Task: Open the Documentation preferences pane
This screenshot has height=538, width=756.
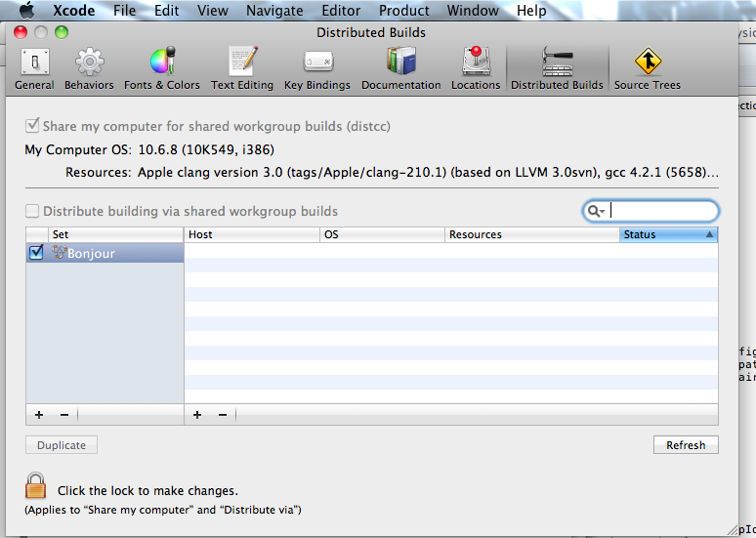Action: pos(401,68)
